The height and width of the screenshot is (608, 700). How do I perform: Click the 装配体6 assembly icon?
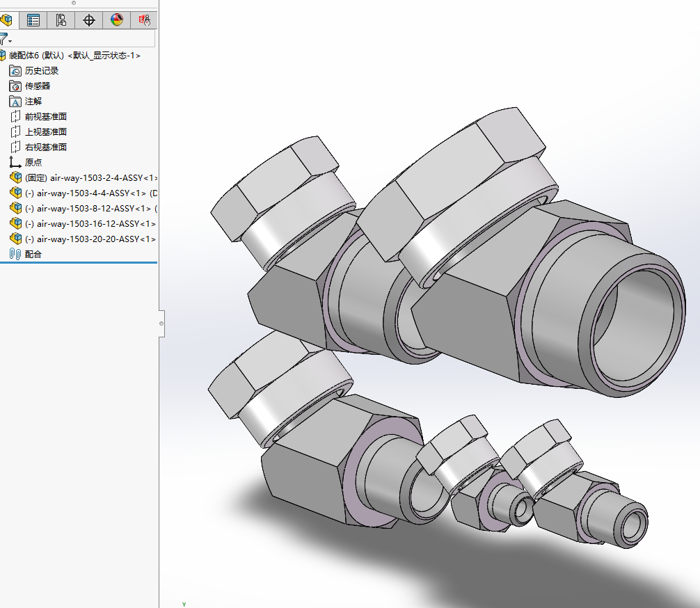(3, 56)
